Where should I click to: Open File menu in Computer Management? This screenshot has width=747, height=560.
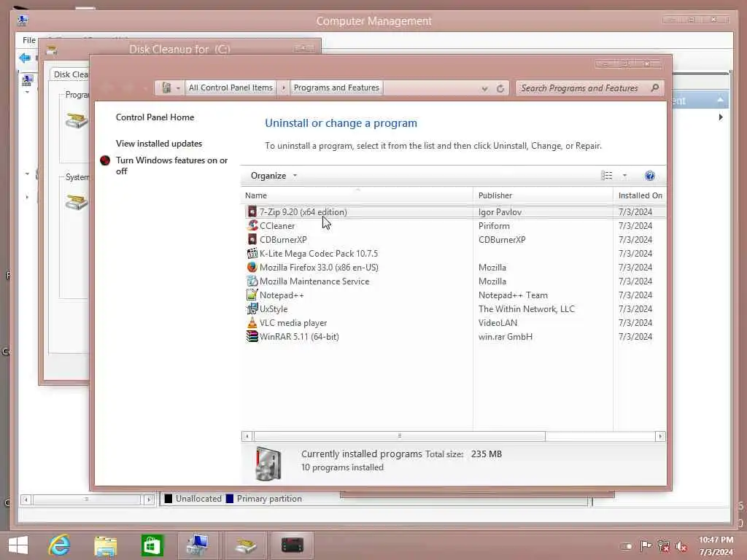tap(28, 40)
